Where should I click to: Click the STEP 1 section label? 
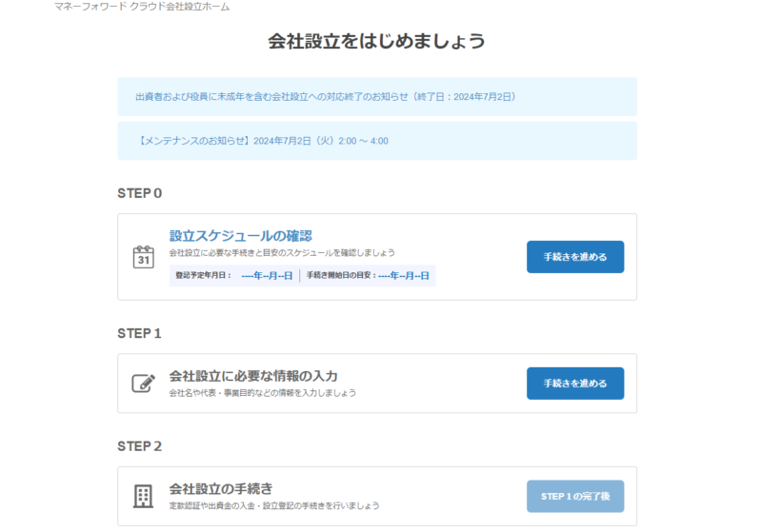(x=139, y=334)
